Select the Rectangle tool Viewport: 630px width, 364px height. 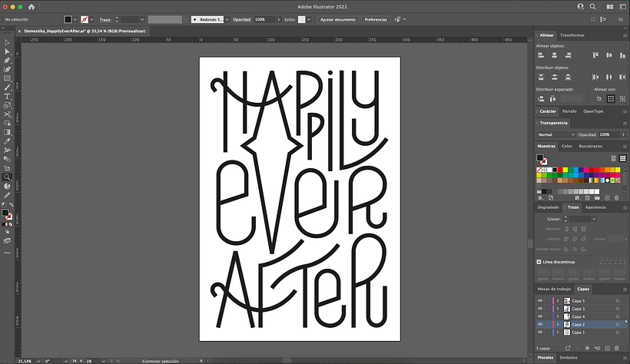pos(7,78)
